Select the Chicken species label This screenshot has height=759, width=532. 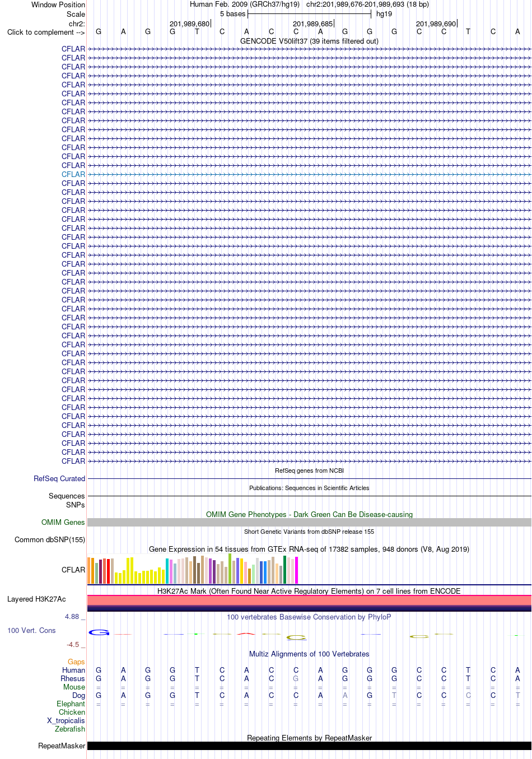tap(72, 712)
